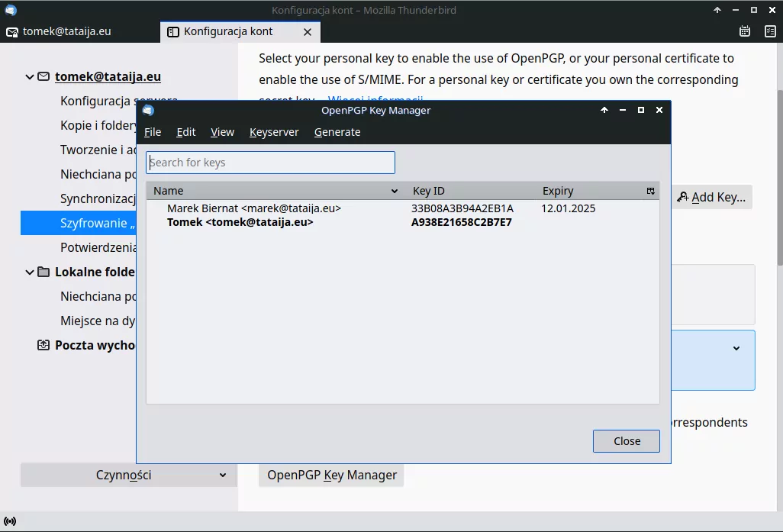
Task: Click the expiry date 12.01.2025
Action: pos(569,208)
